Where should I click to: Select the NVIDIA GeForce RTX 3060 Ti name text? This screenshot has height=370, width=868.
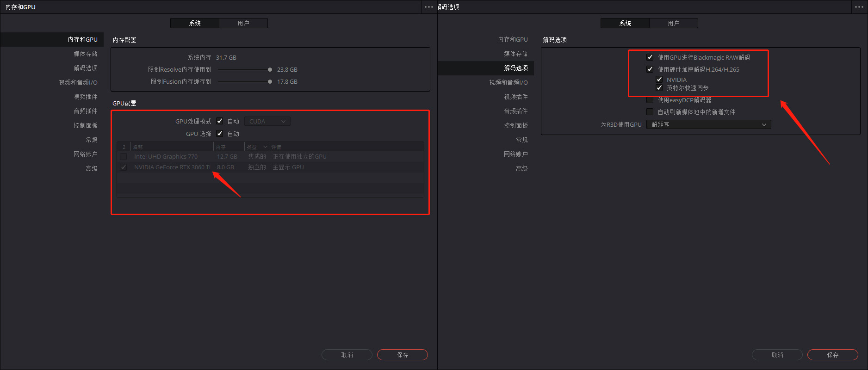click(172, 167)
